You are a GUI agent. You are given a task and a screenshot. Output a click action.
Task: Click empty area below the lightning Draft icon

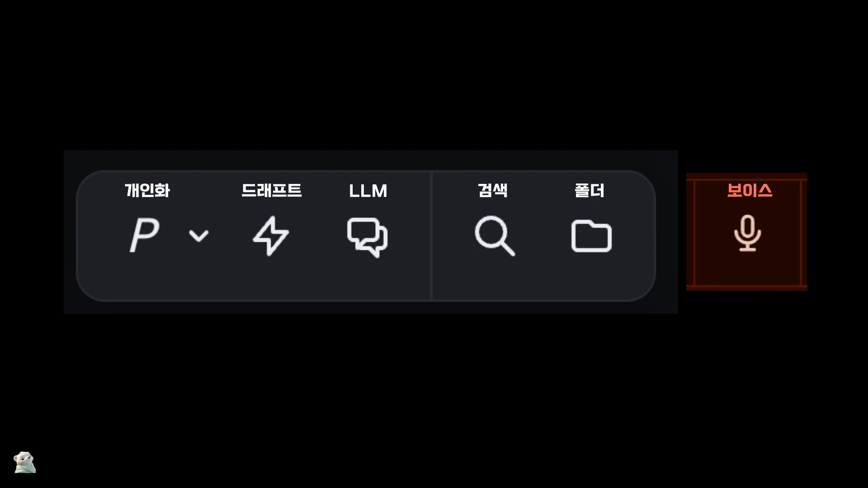[x=271, y=278]
